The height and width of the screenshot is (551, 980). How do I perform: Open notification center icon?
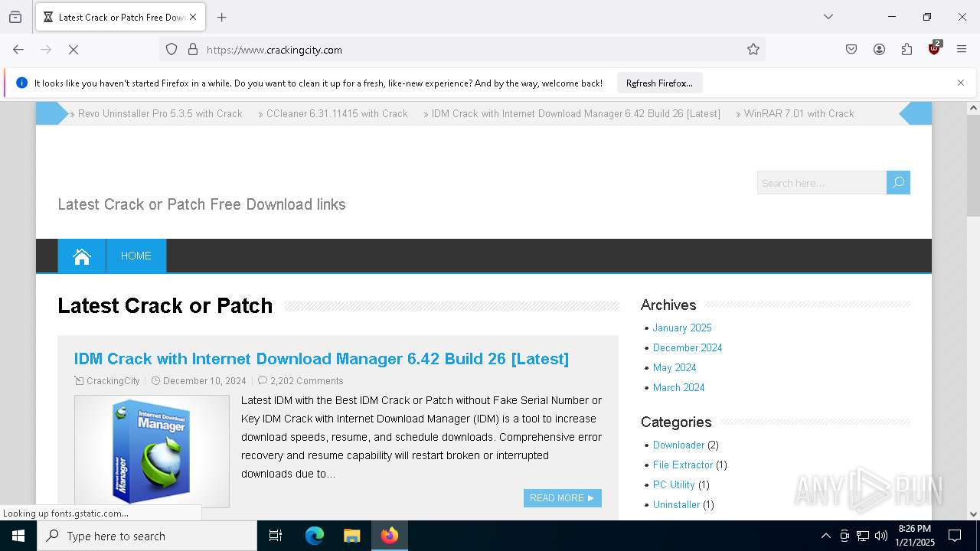(x=955, y=536)
